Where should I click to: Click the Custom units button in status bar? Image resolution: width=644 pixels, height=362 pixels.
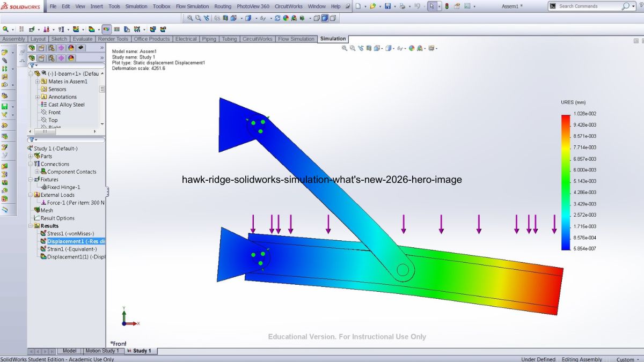pos(625,359)
